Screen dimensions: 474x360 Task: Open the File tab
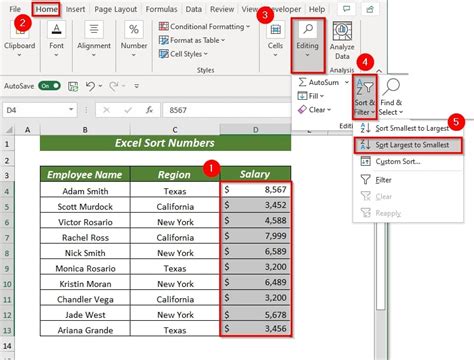pos(15,9)
